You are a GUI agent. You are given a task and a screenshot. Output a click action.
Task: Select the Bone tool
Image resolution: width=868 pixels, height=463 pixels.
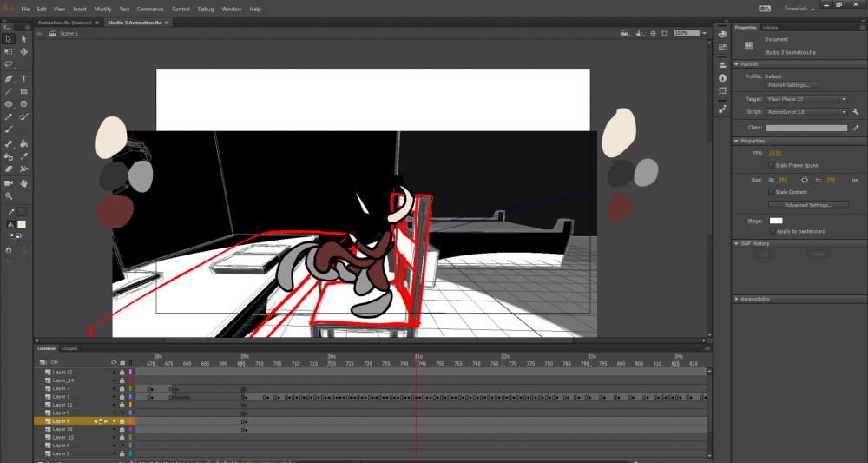pos(9,144)
